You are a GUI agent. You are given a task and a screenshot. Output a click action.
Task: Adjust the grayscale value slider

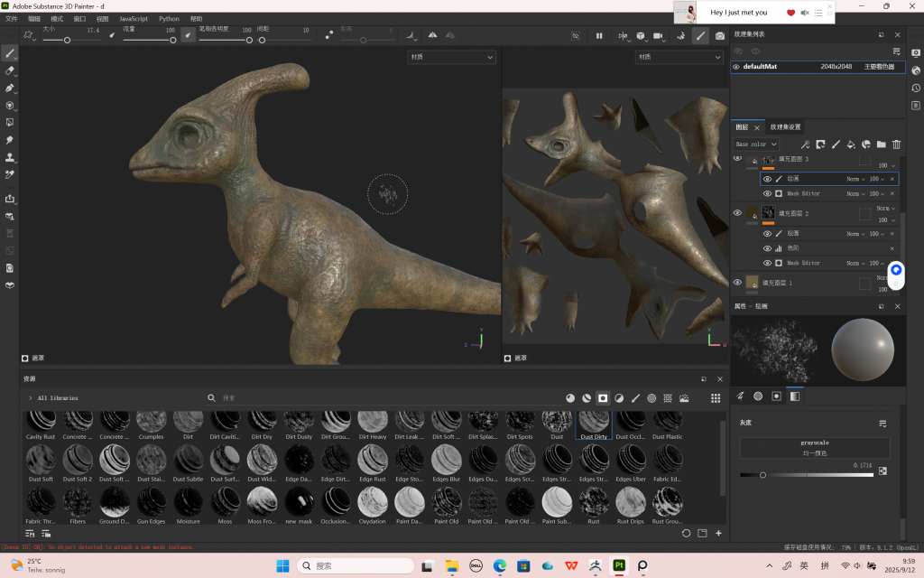(763, 475)
